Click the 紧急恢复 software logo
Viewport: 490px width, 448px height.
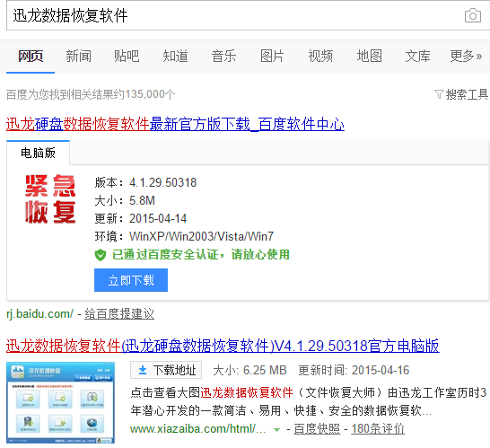[x=50, y=198]
